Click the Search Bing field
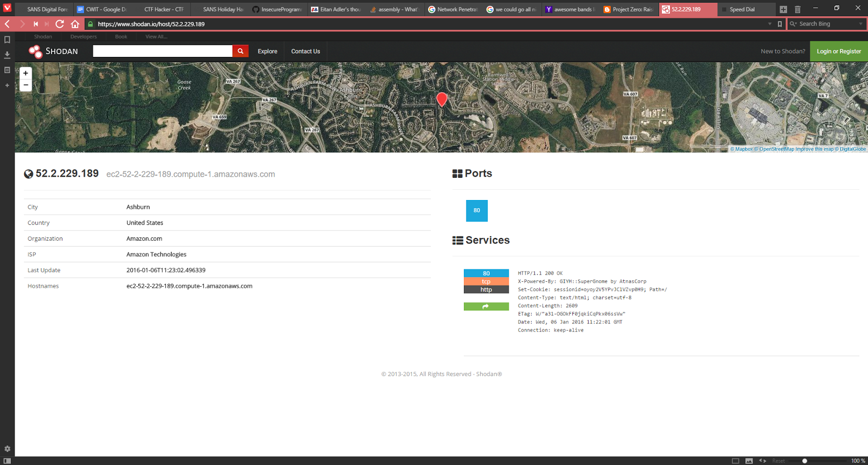Viewport: 868px width, 465px height. 827,24
